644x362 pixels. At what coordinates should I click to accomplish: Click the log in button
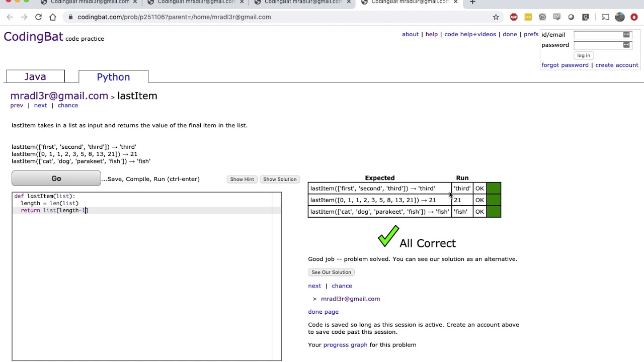pyautogui.click(x=584, y=55)
